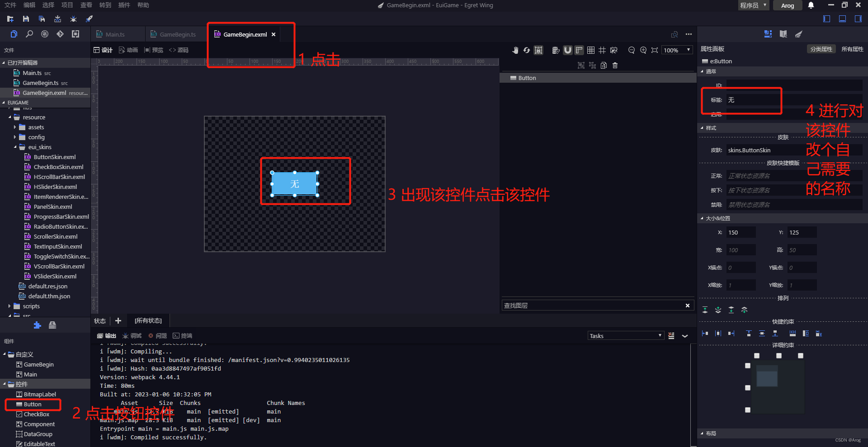
Task: Toggle the magnet snapping icon
Action: [568, 50]
